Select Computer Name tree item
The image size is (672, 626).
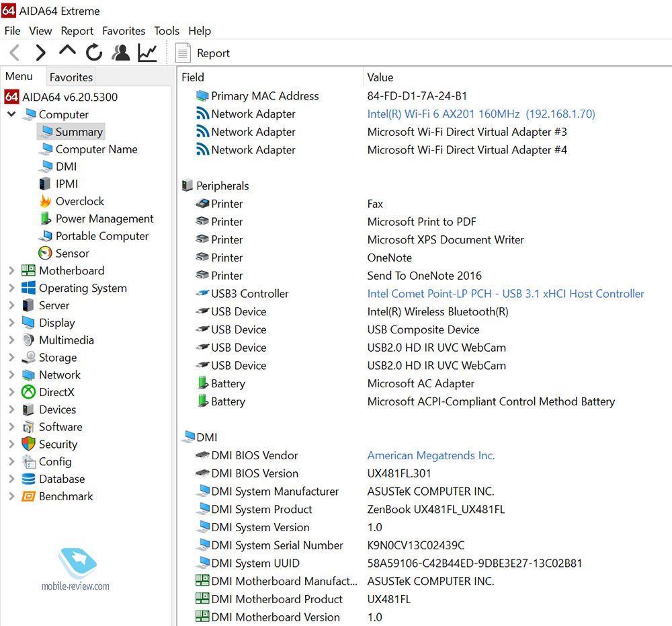[96, 149]
